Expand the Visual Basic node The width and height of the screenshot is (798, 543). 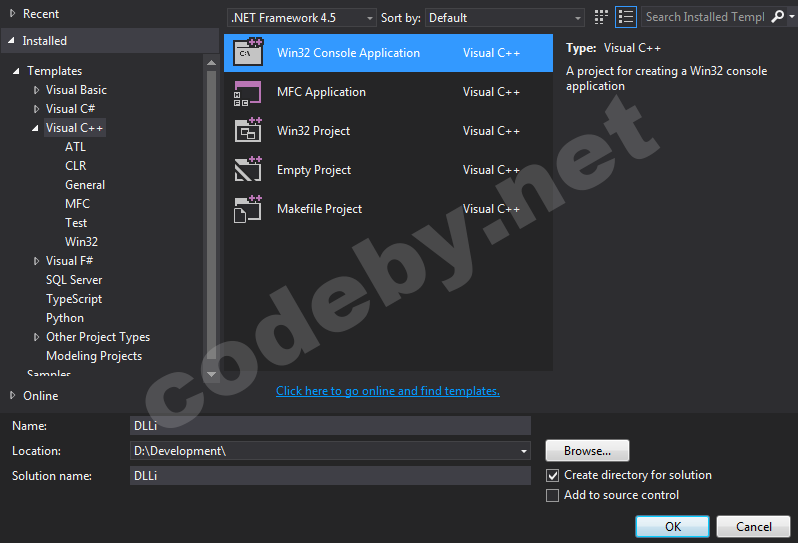coord(36,90)
